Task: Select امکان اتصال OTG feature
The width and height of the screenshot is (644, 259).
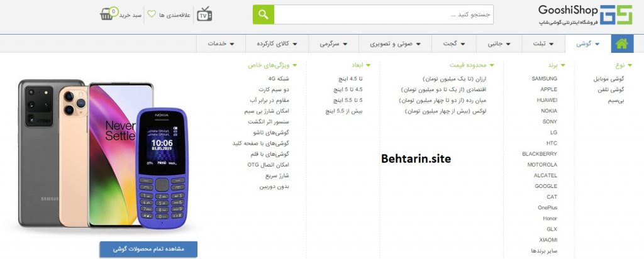Action: click(x=268, y=165)
